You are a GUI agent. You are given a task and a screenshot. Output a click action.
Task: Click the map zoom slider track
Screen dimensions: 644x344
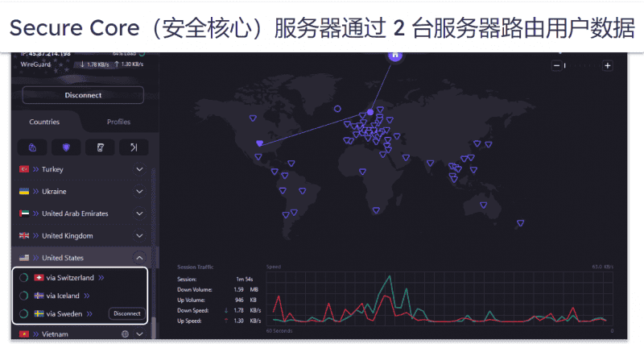(x=582, y=65)
